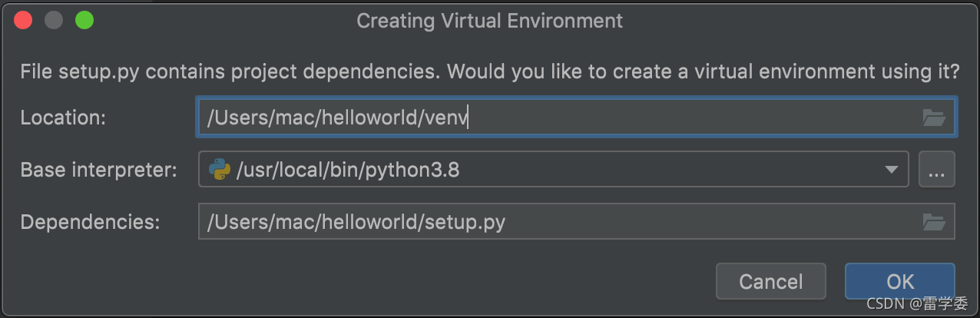Confirm environment creation with OK

click(900, 281)
